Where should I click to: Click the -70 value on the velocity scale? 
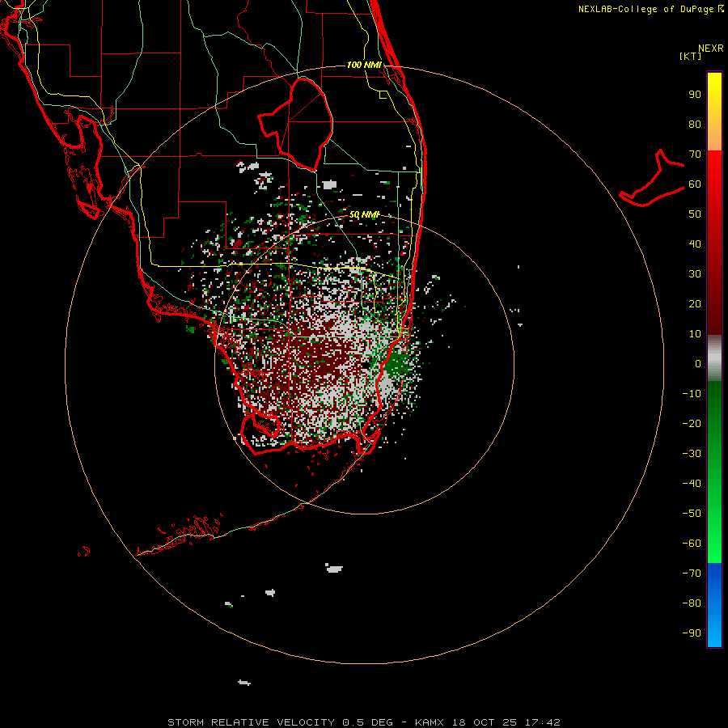pos(692,574)
